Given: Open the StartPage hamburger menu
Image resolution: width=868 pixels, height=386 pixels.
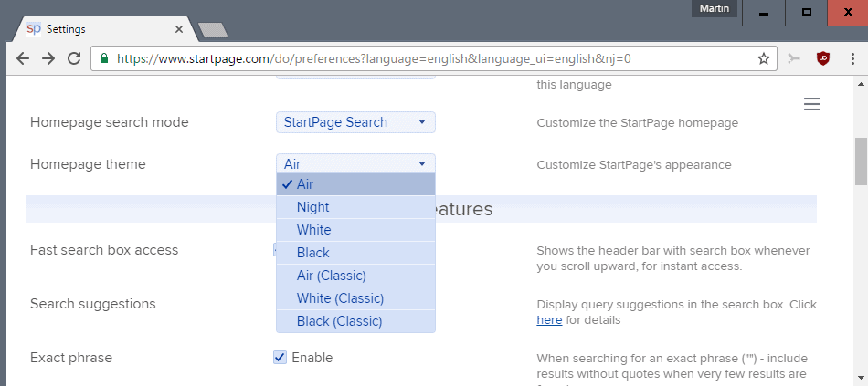Looking at the screenshot, I should 812,104.
